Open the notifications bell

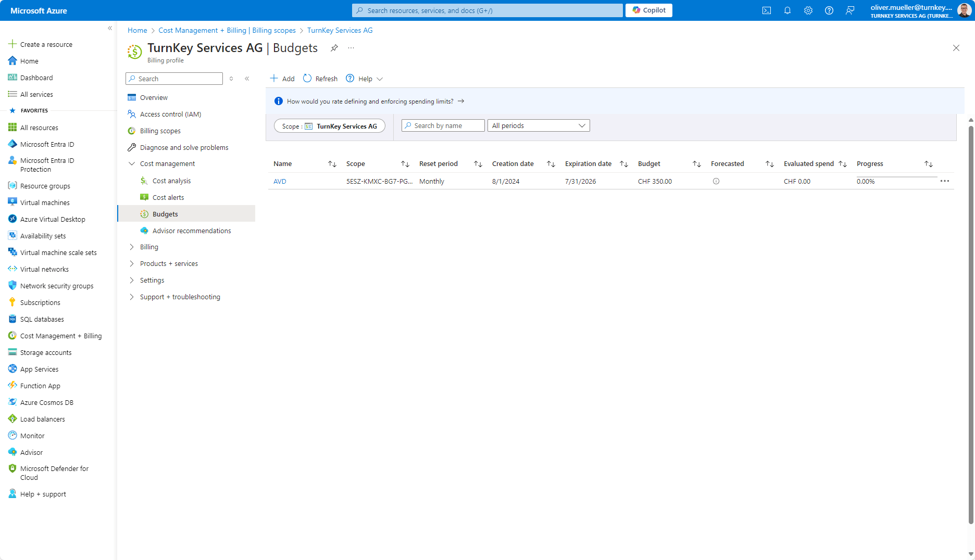point(787,10)
